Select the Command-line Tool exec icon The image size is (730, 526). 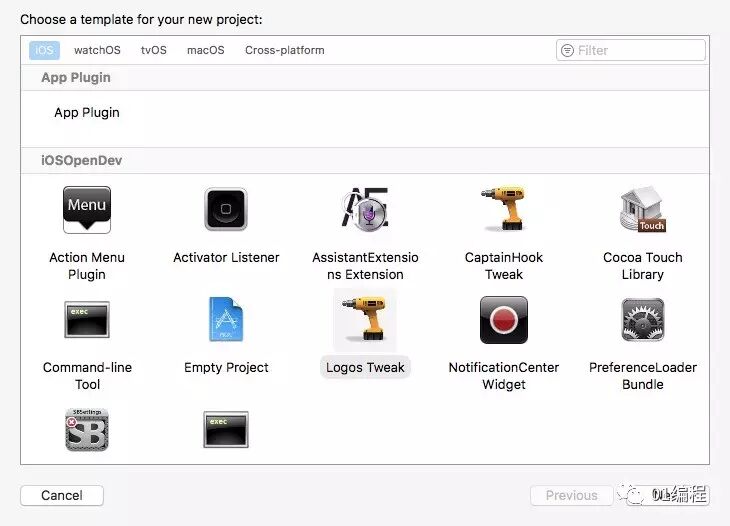click(87, 319)
